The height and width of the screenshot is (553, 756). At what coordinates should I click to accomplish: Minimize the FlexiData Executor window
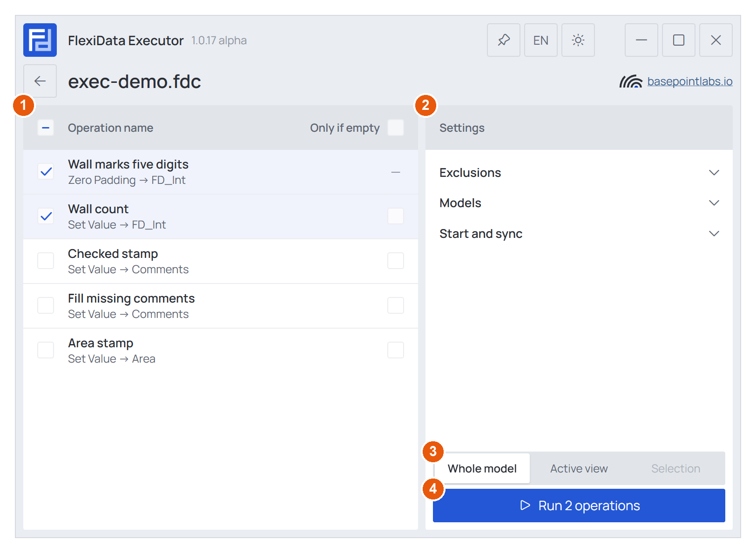(x=641, y=40)
